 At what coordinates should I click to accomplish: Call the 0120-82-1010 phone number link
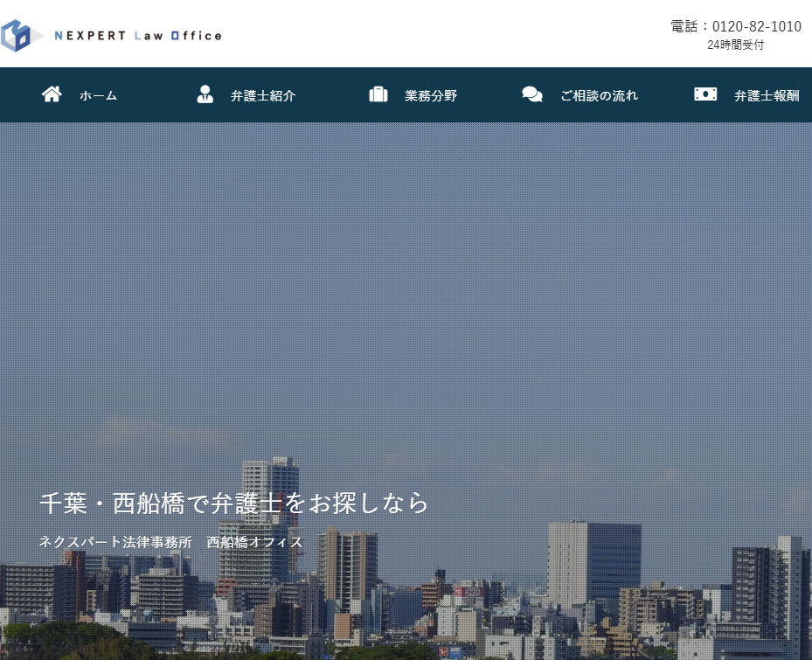(x=756, y=26)
